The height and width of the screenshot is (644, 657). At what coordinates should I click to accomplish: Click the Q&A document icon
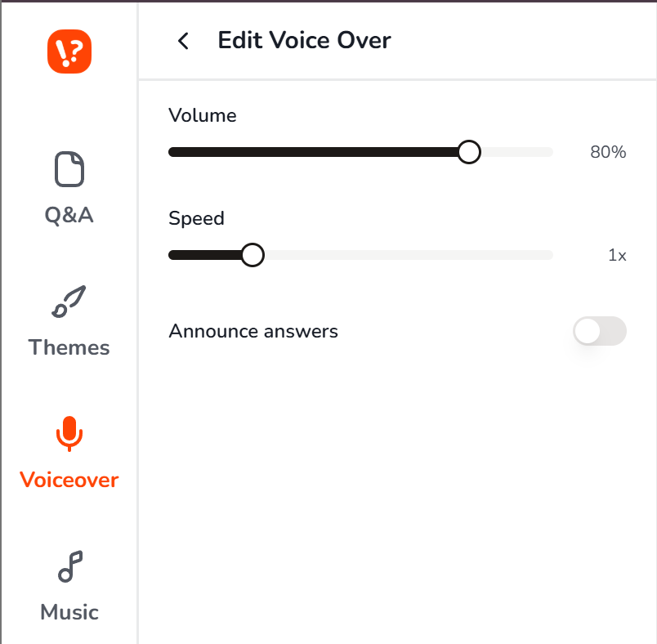(x=69, y=169)
